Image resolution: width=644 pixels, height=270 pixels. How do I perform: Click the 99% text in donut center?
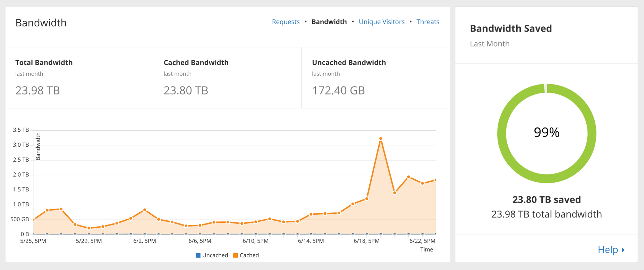(x=546, y=132)
